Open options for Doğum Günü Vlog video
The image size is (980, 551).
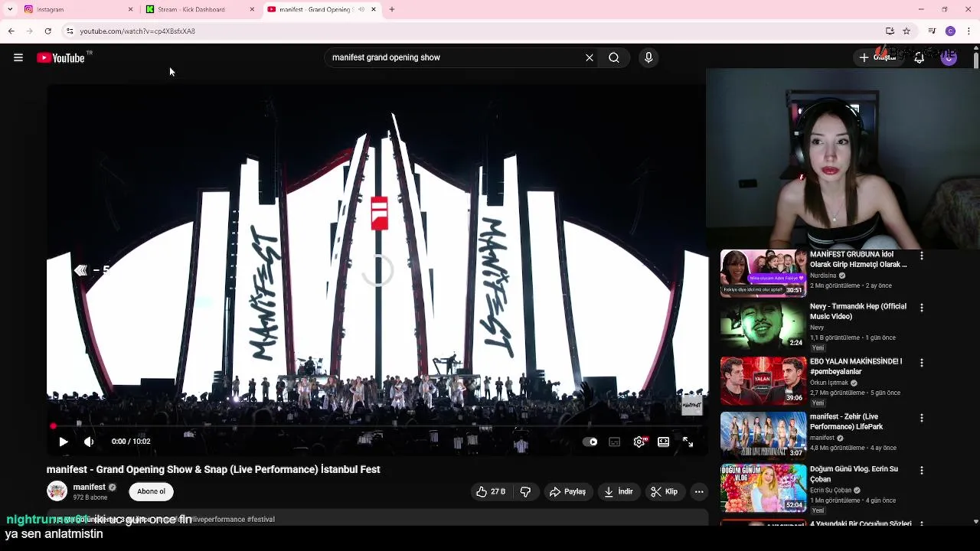[922, 471]
